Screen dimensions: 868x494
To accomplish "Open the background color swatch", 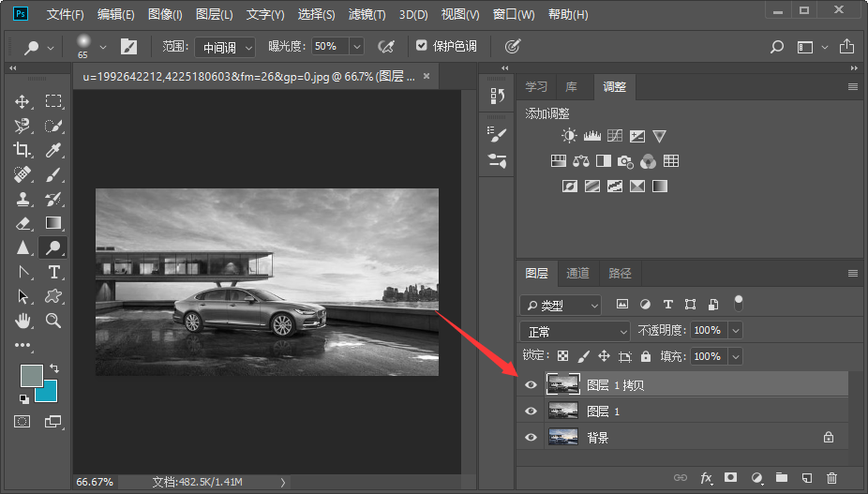I will 50,393.
